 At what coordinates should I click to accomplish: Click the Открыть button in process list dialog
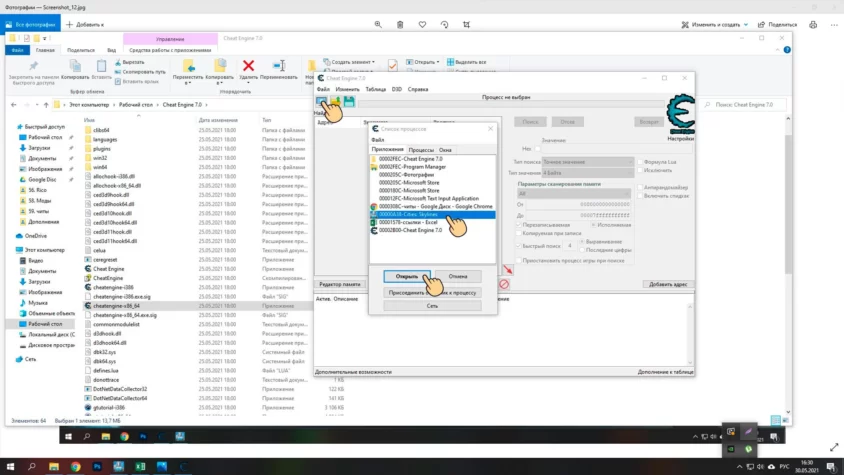click(x=407, y=276)
